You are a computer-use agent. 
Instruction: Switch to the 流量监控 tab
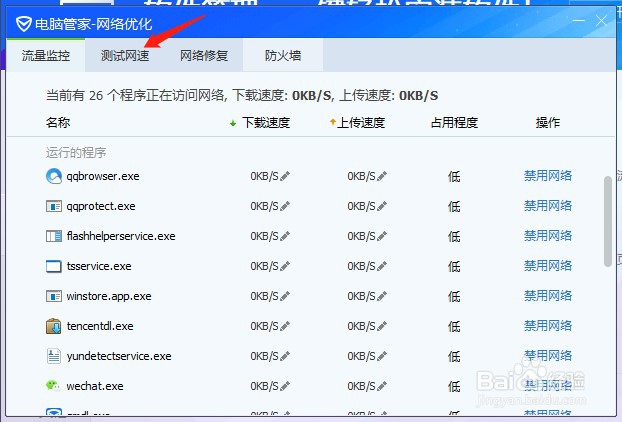click(x=46, y=56)
